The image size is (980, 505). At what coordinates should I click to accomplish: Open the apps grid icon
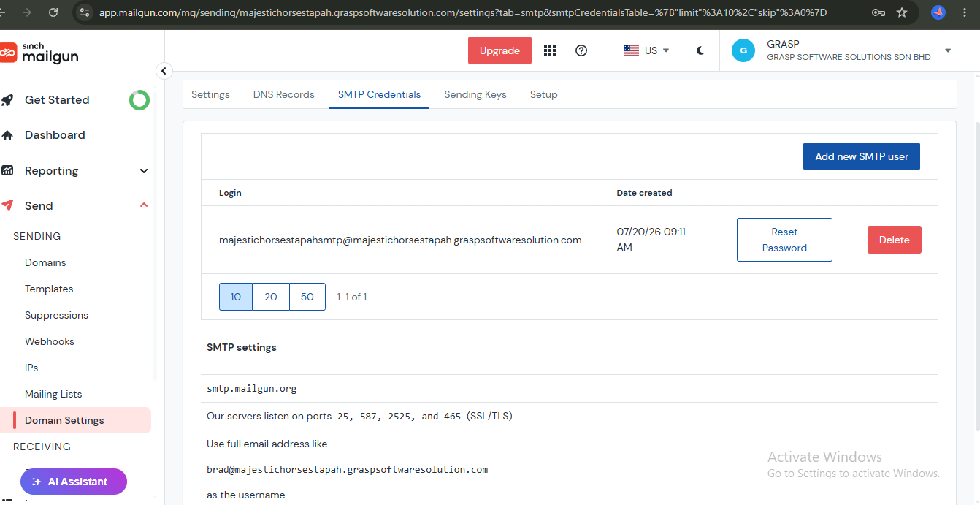pos(550,50)
